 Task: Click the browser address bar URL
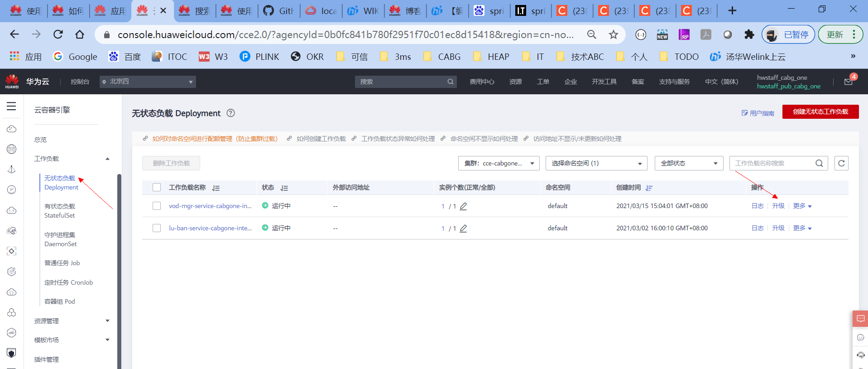click(x=345, y=34)
